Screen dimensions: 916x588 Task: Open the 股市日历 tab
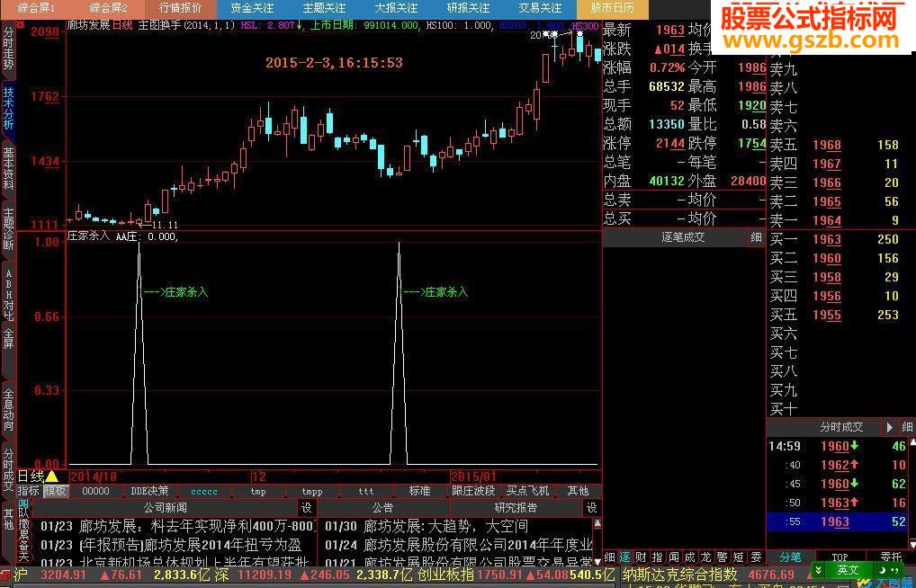tap(612, 8)
